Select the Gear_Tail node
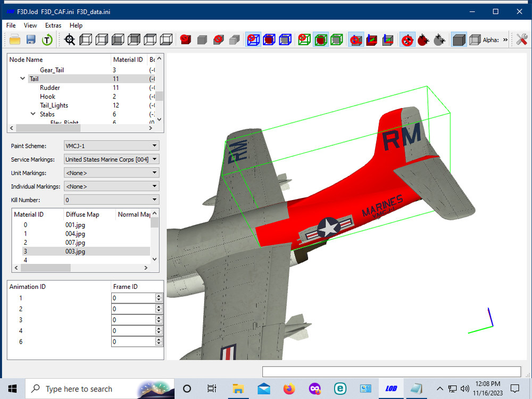Viewport: 532px width, 399px height. [52, 70]
